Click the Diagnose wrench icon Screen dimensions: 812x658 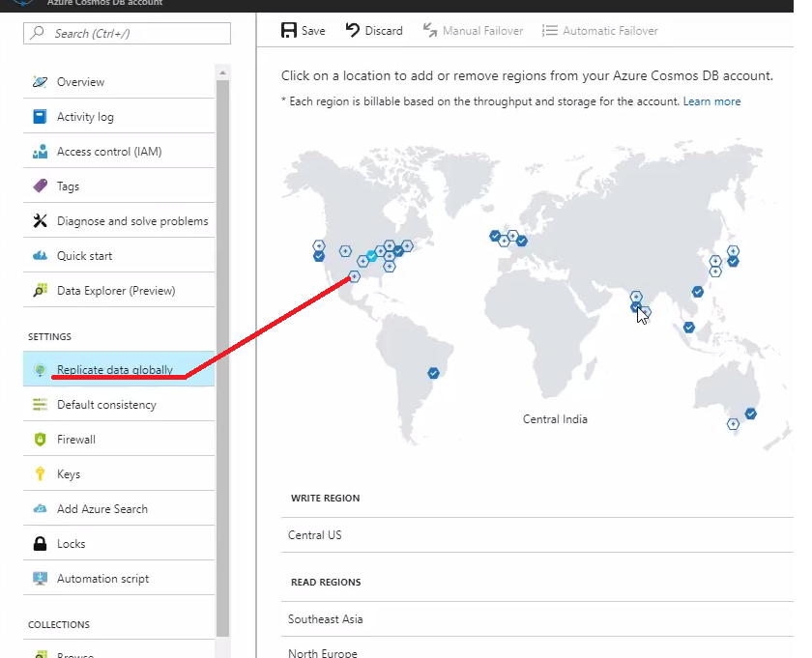click(x=40, y=220)
